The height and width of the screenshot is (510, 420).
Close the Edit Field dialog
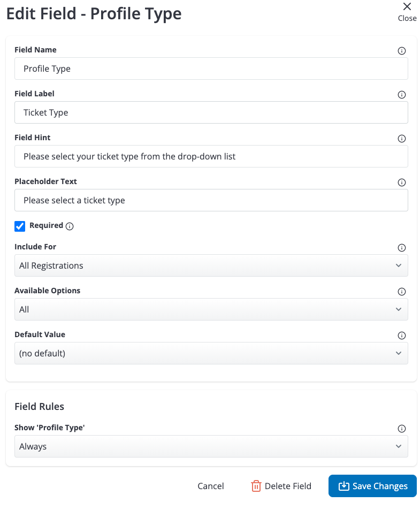point(407,12)
